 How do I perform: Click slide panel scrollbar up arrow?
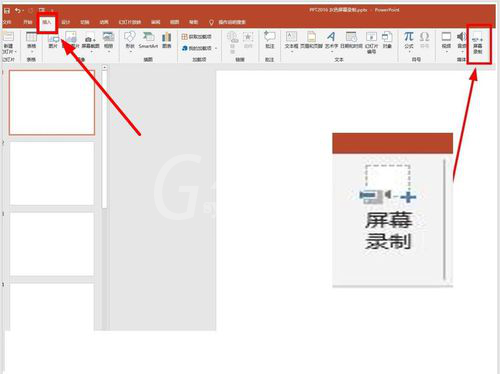point(105,68)
